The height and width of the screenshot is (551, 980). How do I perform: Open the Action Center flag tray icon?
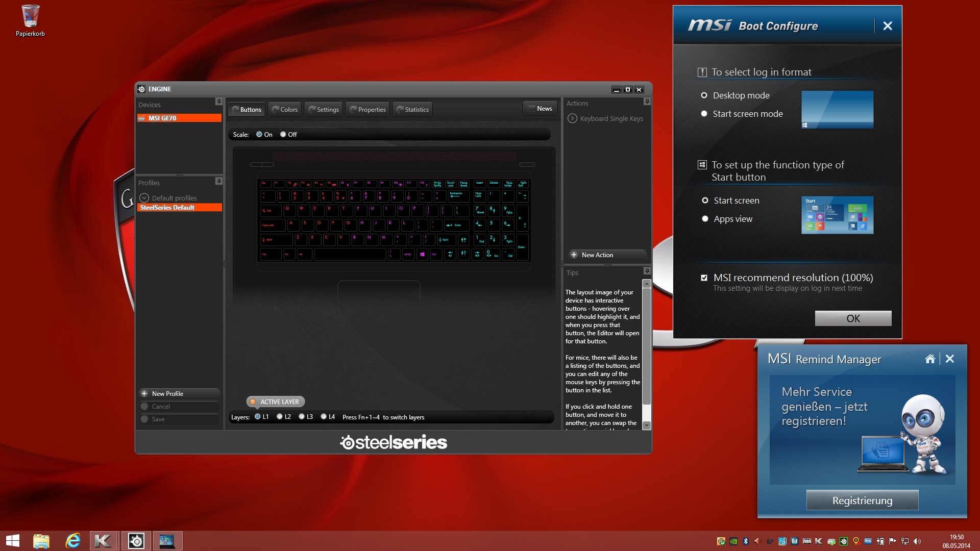point(893,541)
